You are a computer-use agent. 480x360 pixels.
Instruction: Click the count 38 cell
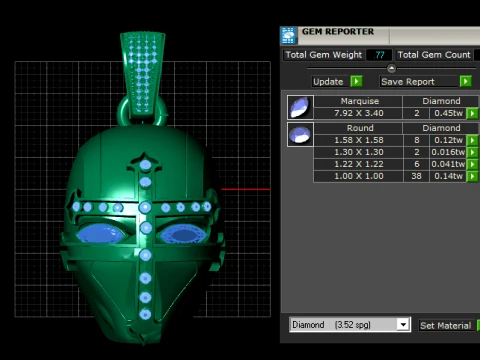coord(416,176)
